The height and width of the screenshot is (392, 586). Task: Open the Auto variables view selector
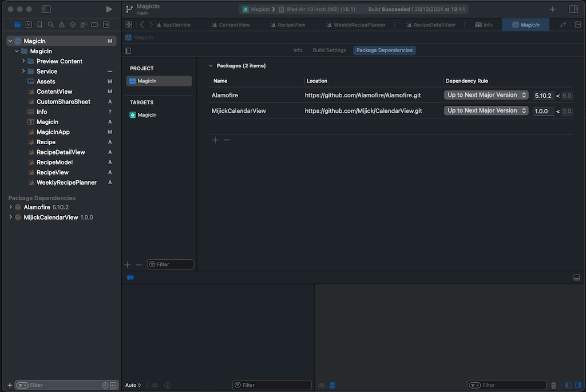tap(133, 385)
